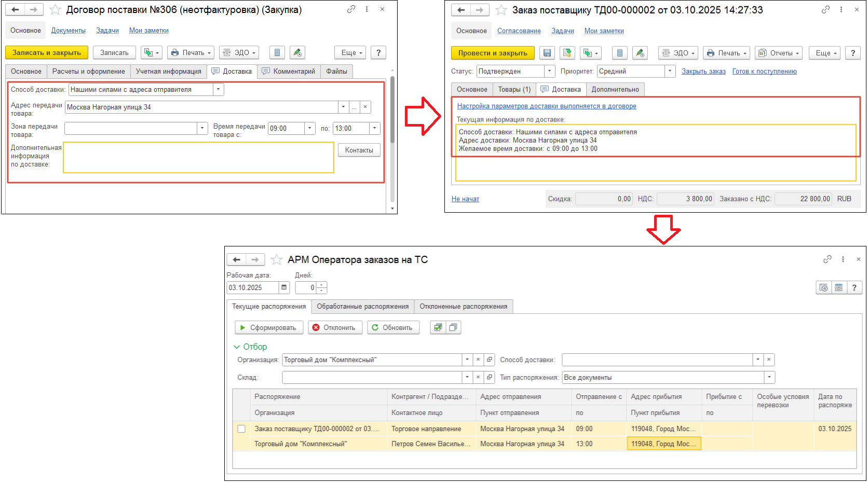Screen dimensions: 868x483
Task: Click the Дополнительная информация по доставке text field
Action: [x=198, y=157]
